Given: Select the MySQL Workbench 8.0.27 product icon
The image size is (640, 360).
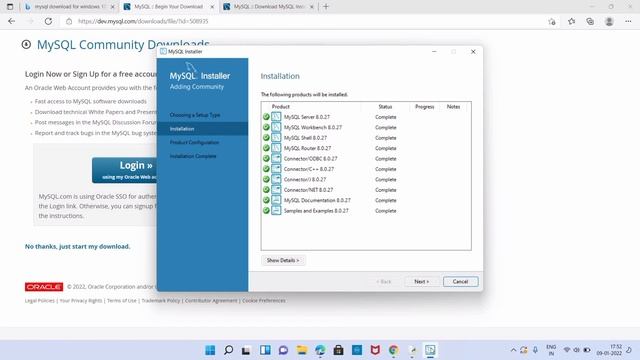Looking at the screenshot, I should [x=276, y=127].
